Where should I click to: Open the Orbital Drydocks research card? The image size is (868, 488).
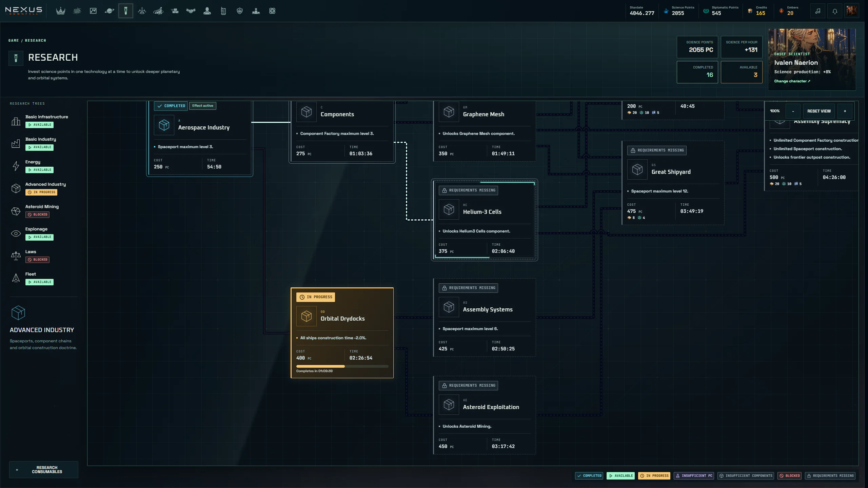342,333
